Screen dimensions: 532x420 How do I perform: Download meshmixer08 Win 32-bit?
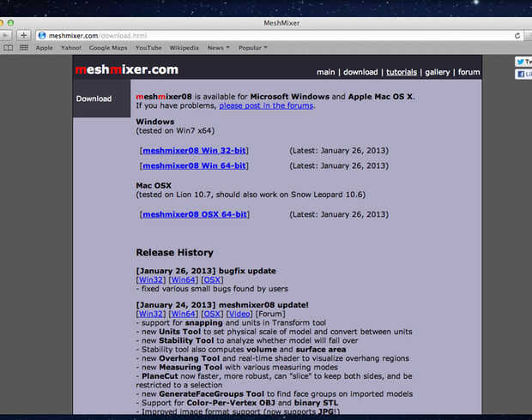click(194, 151)
